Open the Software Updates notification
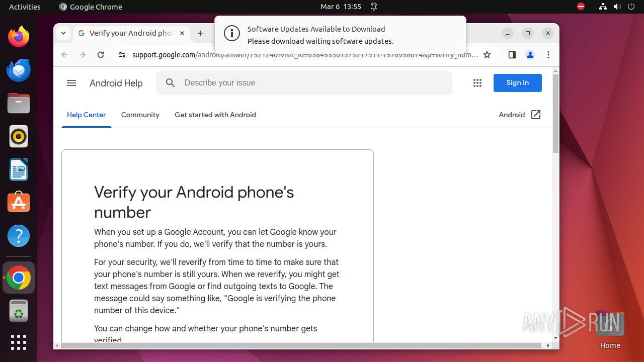 point(340,35)
